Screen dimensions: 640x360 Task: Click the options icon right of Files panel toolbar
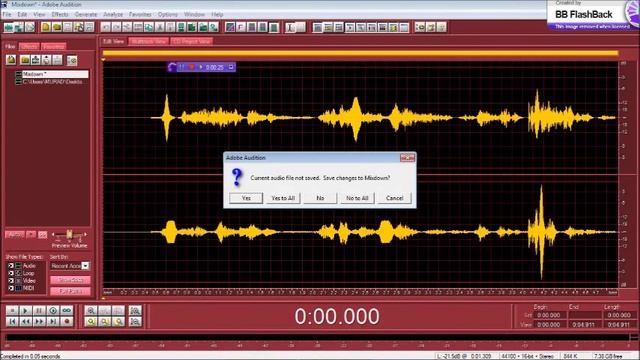click(72, 60)
